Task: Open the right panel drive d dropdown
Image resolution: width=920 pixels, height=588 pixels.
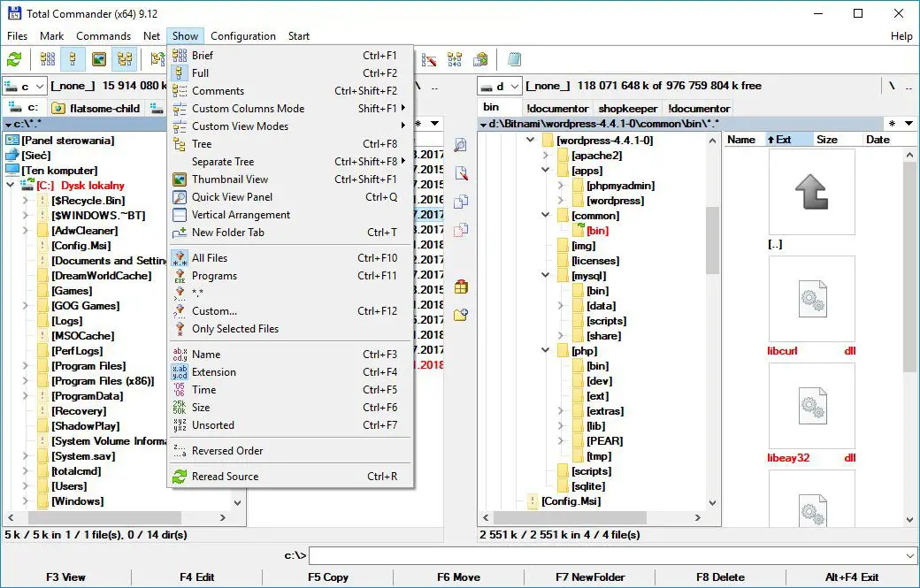Action: 499,87
